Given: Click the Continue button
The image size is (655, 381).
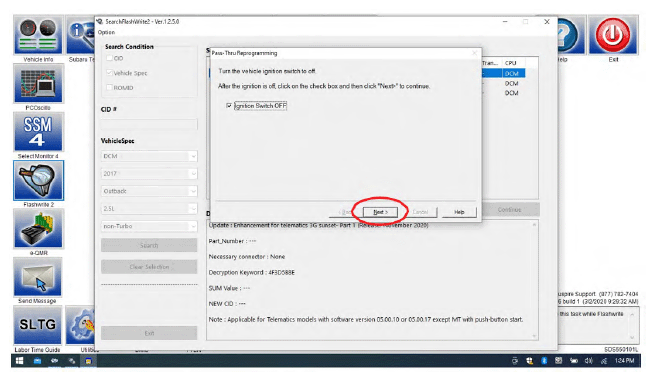Looking at the screenshot, I should 510,210.
